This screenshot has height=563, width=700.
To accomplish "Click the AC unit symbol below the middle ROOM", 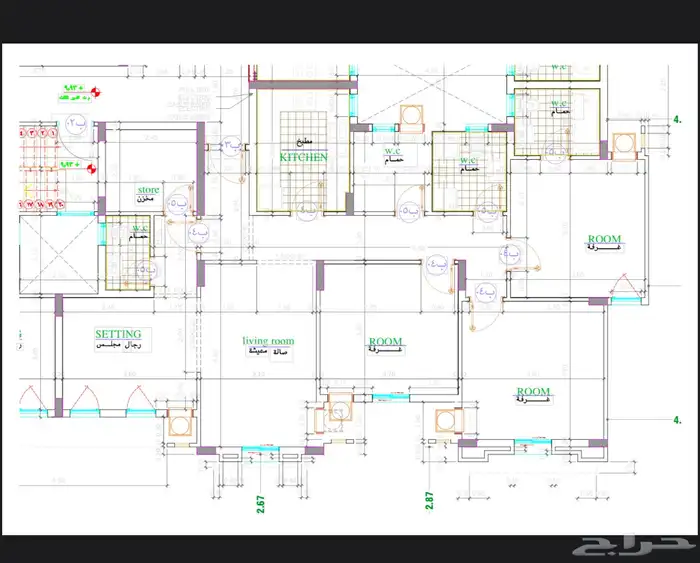I will point(337,413).
